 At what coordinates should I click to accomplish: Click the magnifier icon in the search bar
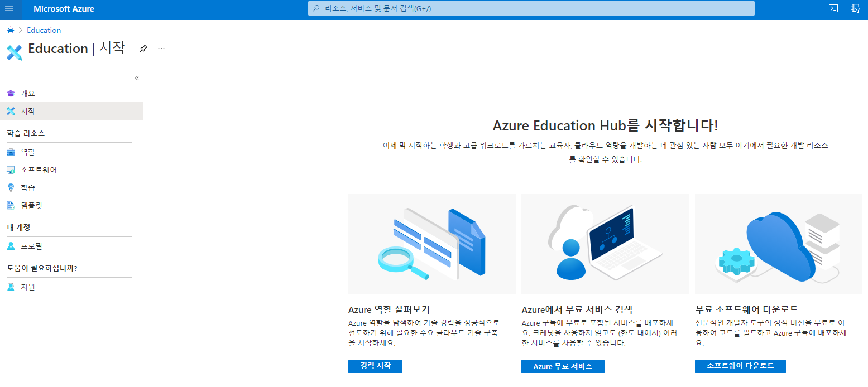(316, 9)
